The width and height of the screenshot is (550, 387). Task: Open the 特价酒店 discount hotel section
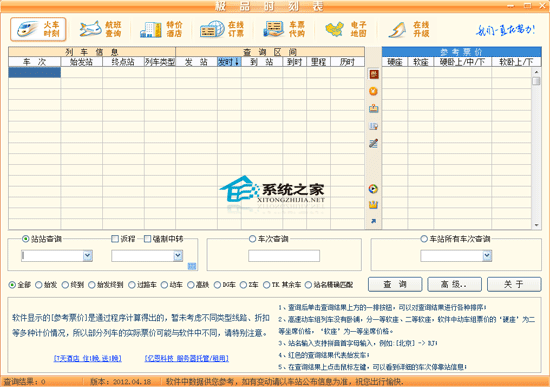click(x=162, y=29)
